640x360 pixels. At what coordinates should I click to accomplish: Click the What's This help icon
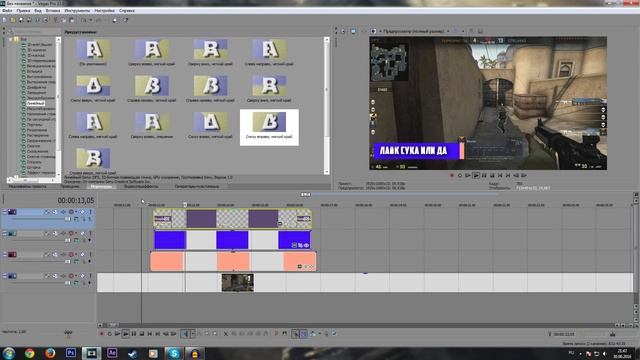point(126,20)
